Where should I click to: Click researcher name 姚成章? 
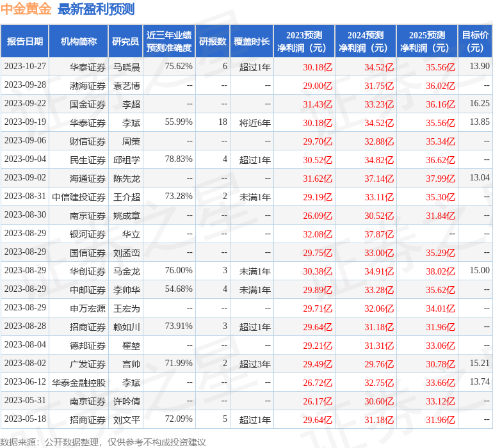click(127, 216)
